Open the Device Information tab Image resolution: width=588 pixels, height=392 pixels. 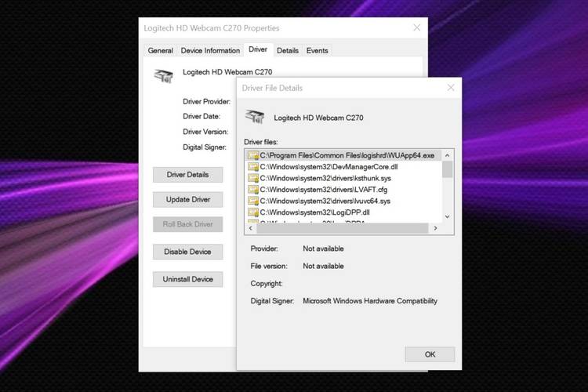click(x=210, y=50)
